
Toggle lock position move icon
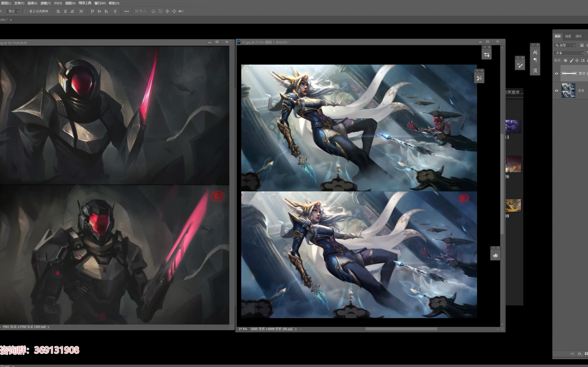point(577,61)
